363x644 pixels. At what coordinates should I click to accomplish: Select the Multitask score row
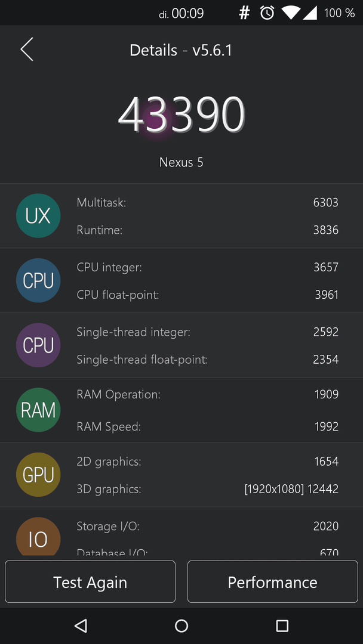[x=207, y=203]
